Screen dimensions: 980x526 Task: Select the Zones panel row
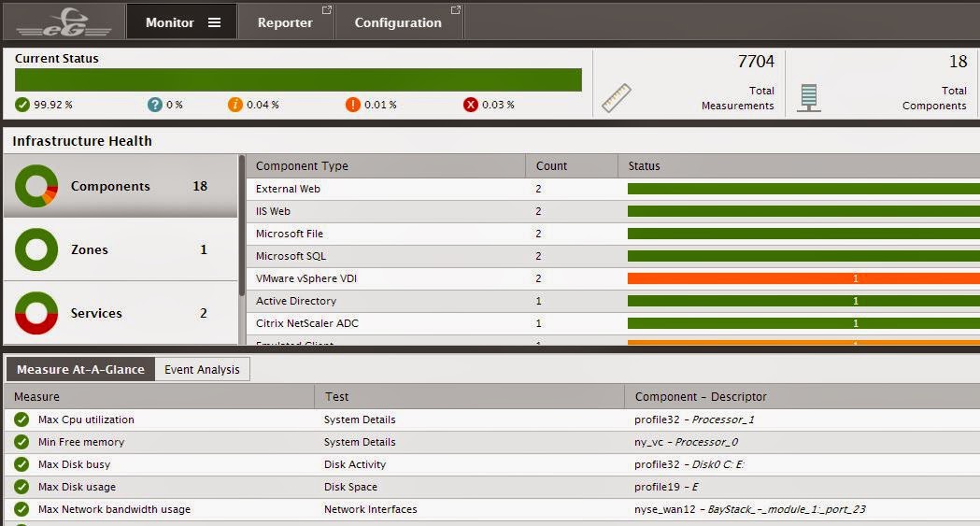point(121,249)
